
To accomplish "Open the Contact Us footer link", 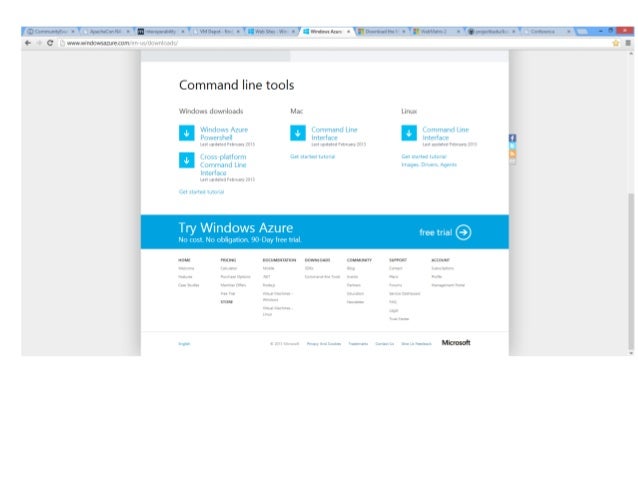I will [x=385, y=344].
